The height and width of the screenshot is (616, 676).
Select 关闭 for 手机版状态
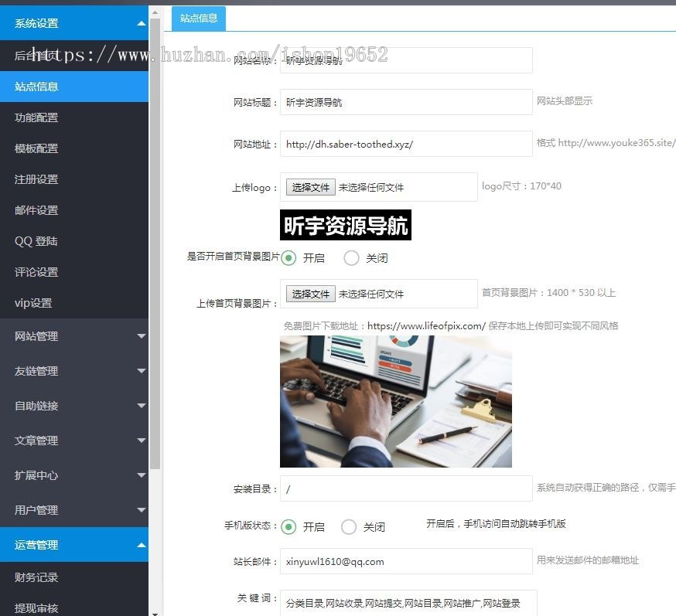pyautogui.click(x=348, y=527)
